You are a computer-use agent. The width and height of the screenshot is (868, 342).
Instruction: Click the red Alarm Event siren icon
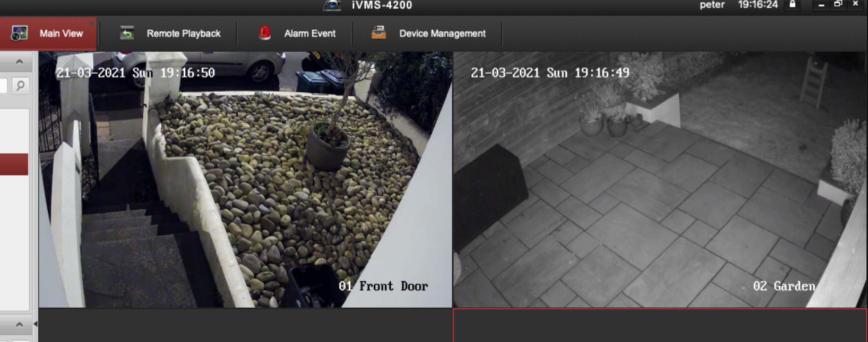pos(265,33)
